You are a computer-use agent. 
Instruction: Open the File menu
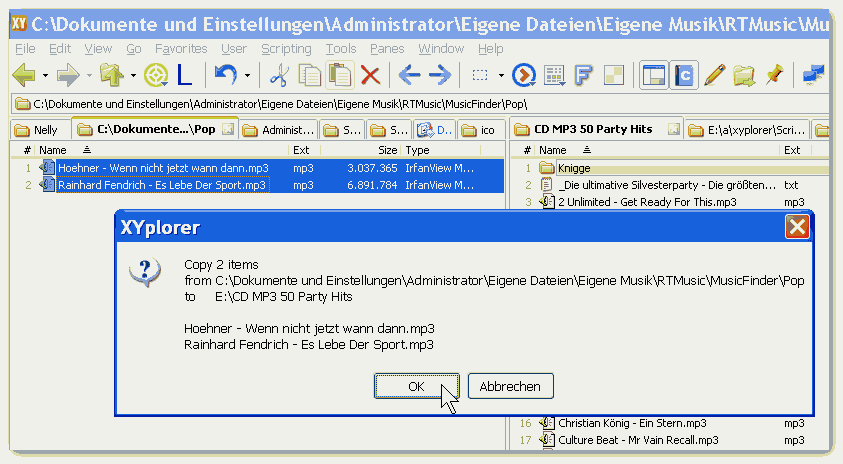pyautogui.click(x=25, y=49)
